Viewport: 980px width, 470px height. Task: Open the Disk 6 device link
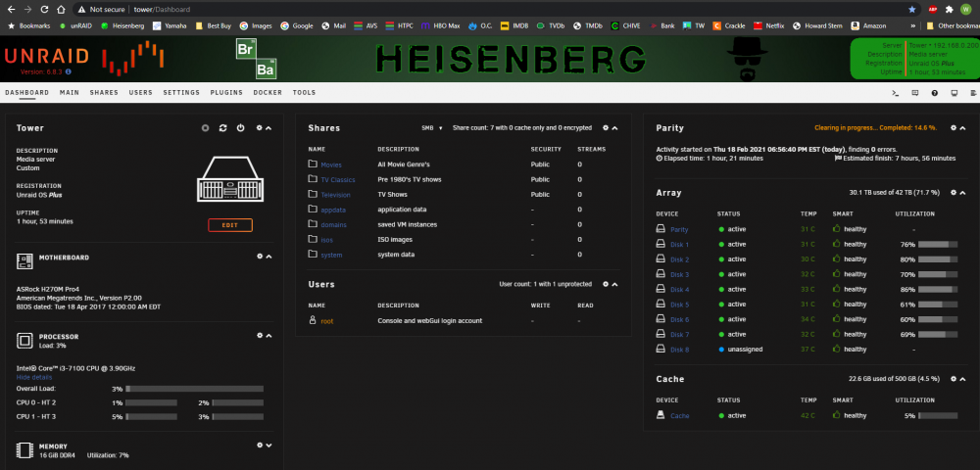679,319
